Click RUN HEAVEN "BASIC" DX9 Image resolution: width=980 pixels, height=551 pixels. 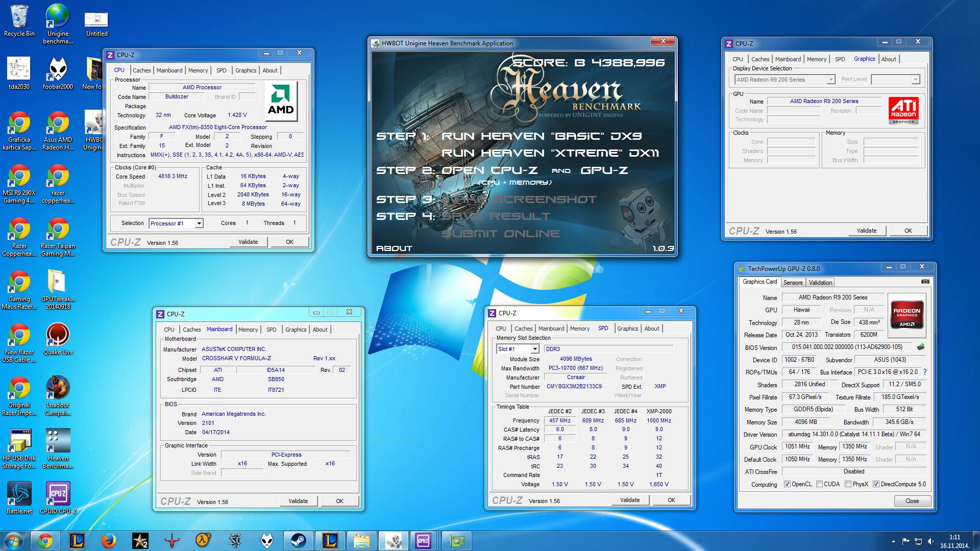coord(541,136)
